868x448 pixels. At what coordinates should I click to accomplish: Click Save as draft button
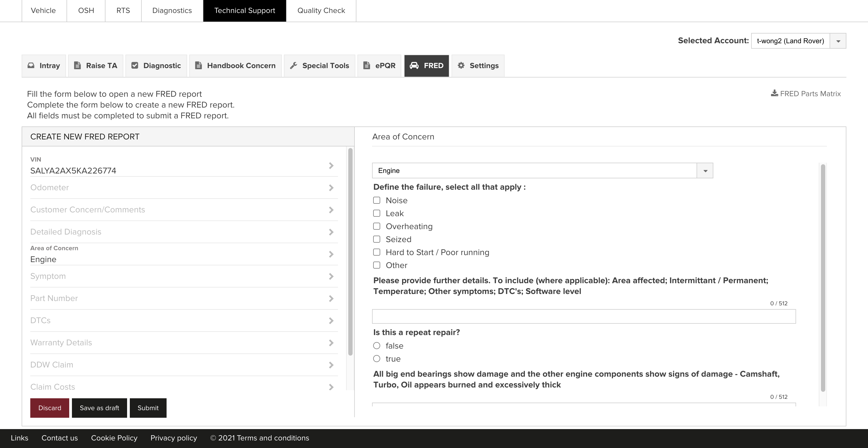(x=100, y=408)
